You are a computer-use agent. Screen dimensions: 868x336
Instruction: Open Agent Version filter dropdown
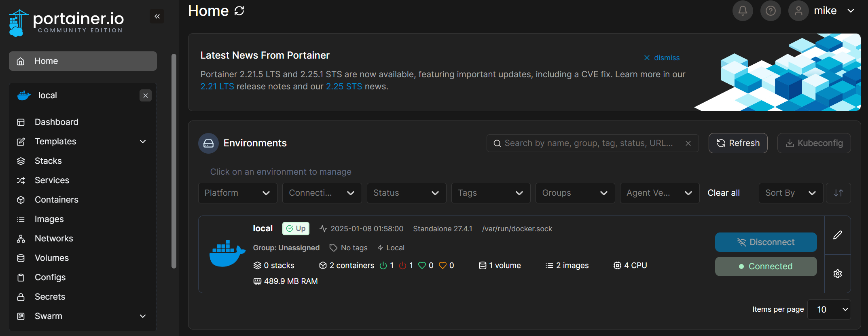(x=660, y=193)
